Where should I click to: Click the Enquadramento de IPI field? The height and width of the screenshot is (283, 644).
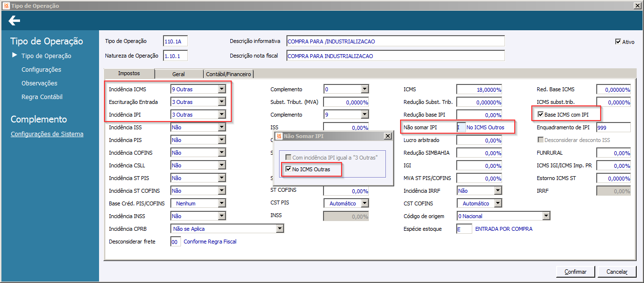(x=613, y=127)
